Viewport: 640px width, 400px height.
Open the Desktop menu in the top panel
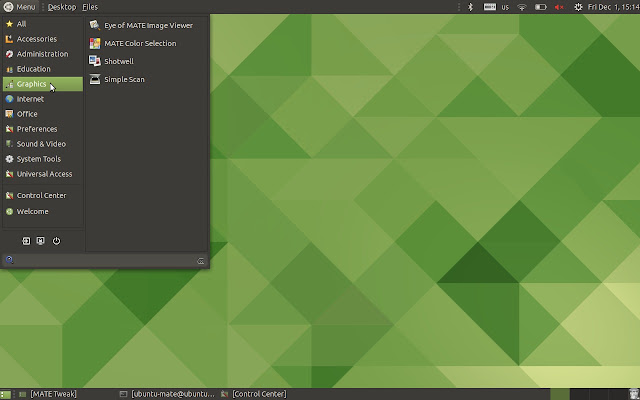62,7
